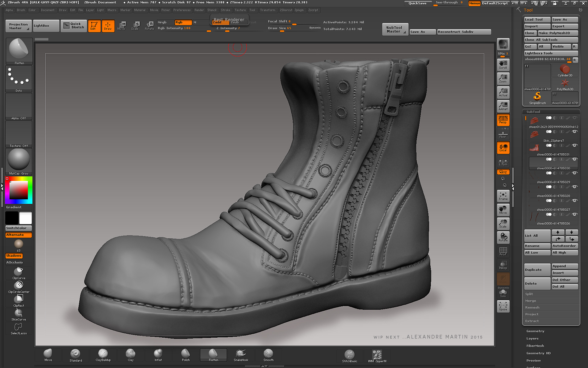Viewport: 588px width, 368px height.
Task: Open the Stroke menu
Action: point(226,10)
